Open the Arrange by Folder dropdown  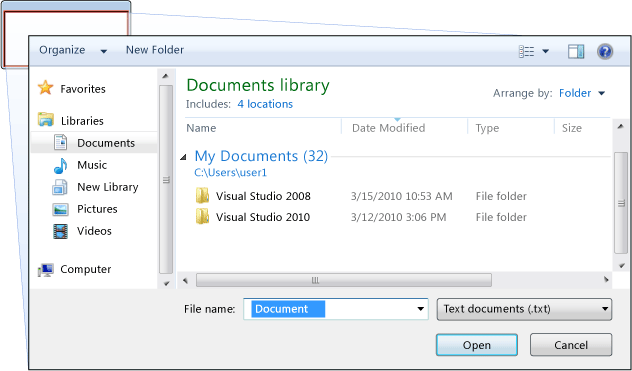tap(582, 93)
